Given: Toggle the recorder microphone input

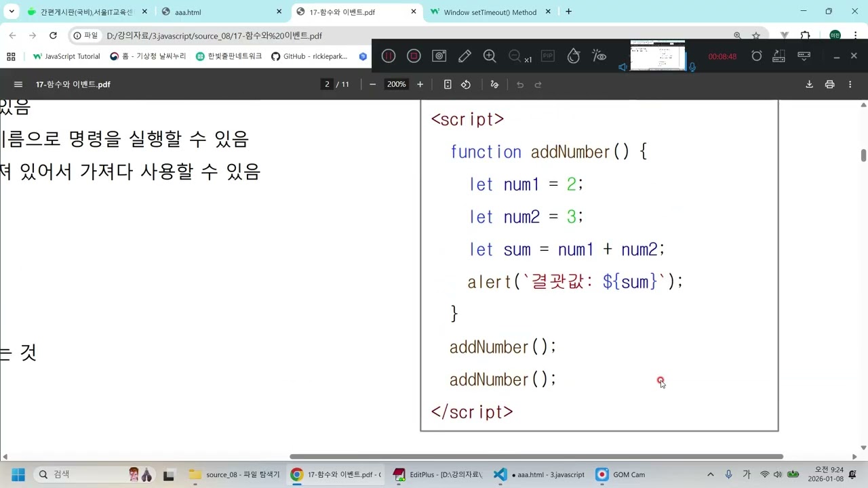Looking at the screenshot, I should [x=692, y=67].
